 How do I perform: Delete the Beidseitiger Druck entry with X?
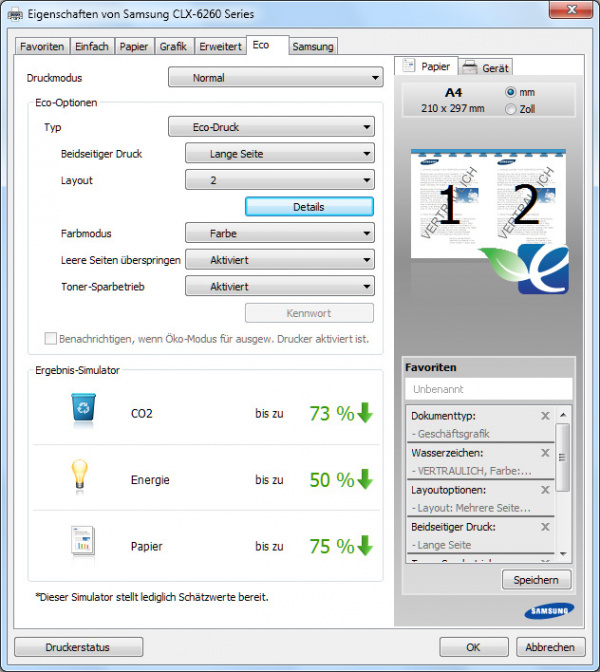pos(545,526)
